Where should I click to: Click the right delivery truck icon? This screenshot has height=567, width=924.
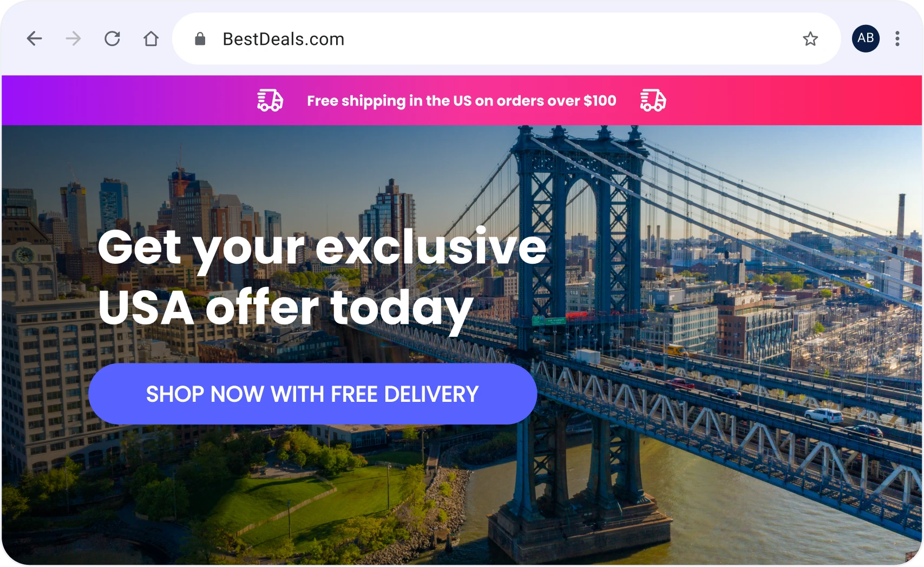653,100
